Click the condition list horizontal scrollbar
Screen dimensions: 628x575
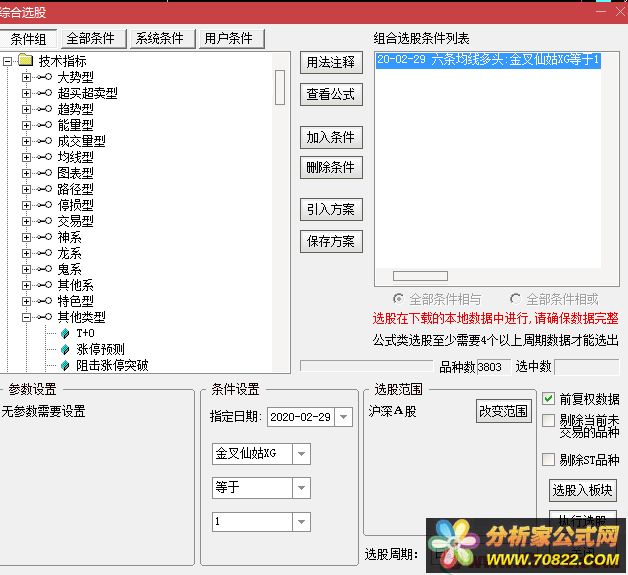[x=420, y=276]
